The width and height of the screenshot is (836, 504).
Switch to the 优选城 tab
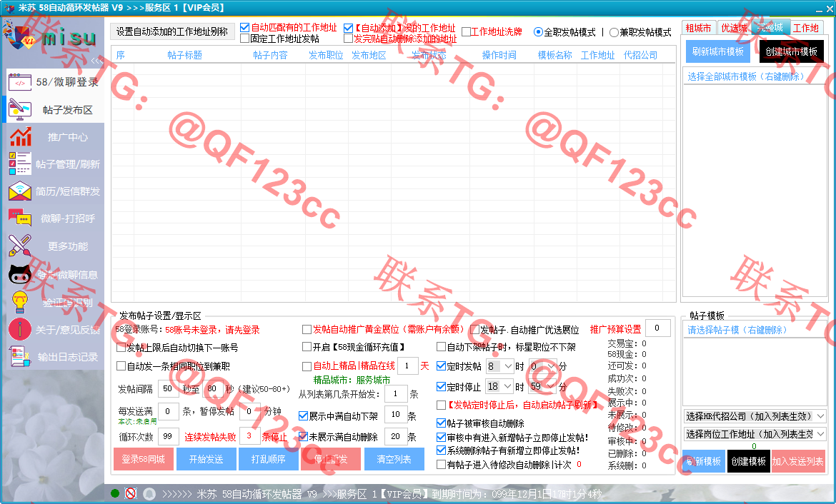click(x=734, y=28)
